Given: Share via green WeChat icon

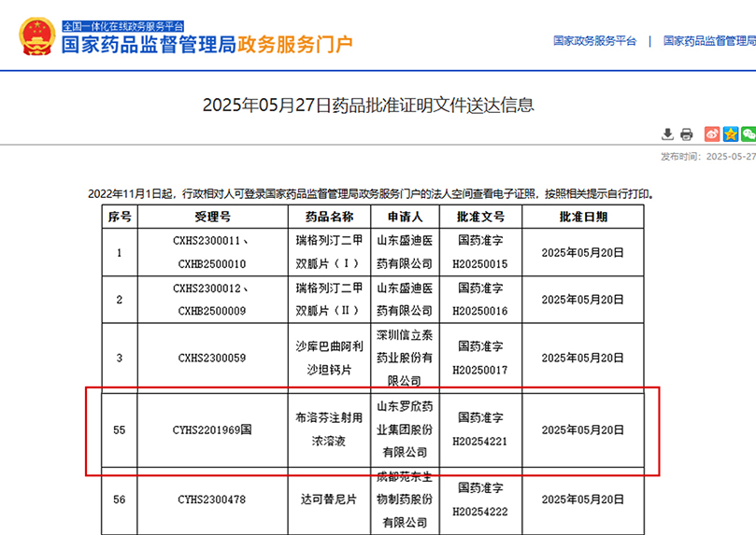Looking at the screenshot, I should (749, 134).
